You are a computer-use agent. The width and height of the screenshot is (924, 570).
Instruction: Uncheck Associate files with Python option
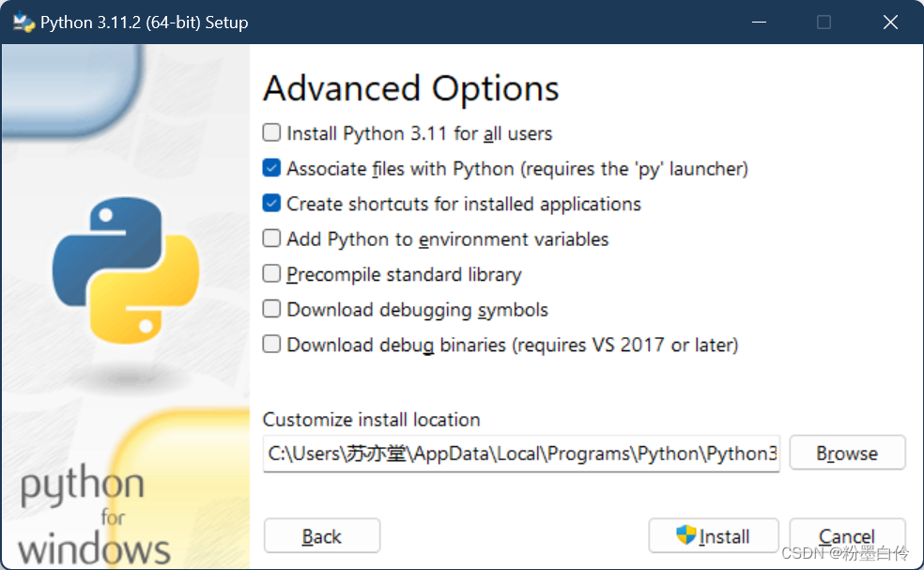coord(271,168)
